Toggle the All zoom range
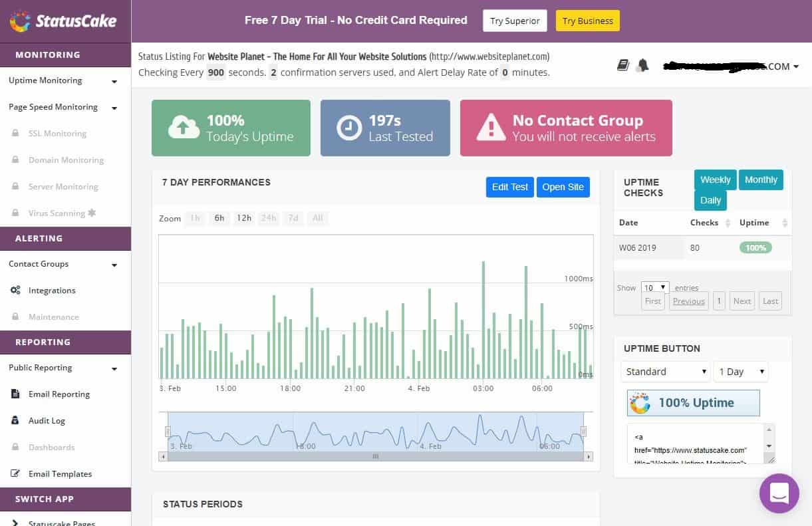812x526 pixels. (x=318, y=218)
